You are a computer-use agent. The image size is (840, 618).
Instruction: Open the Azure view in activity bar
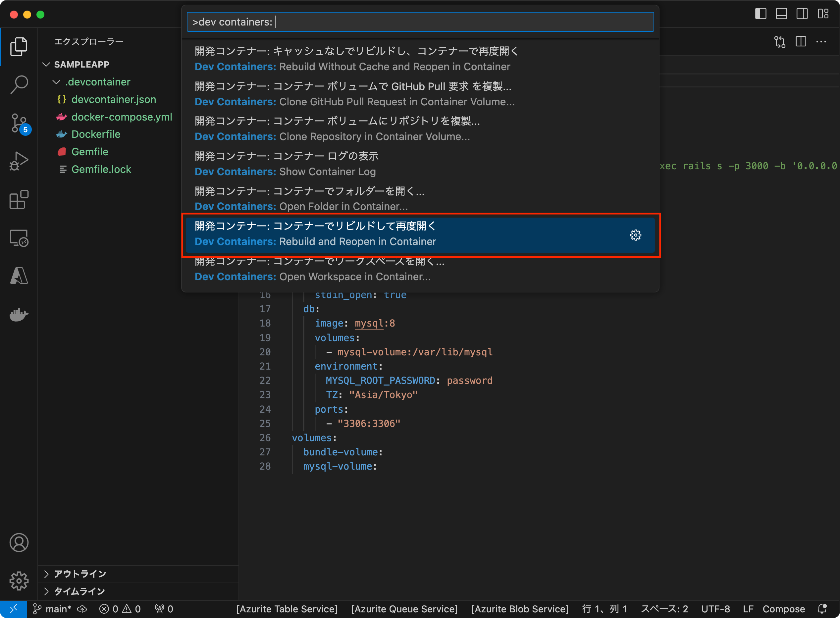19,276
